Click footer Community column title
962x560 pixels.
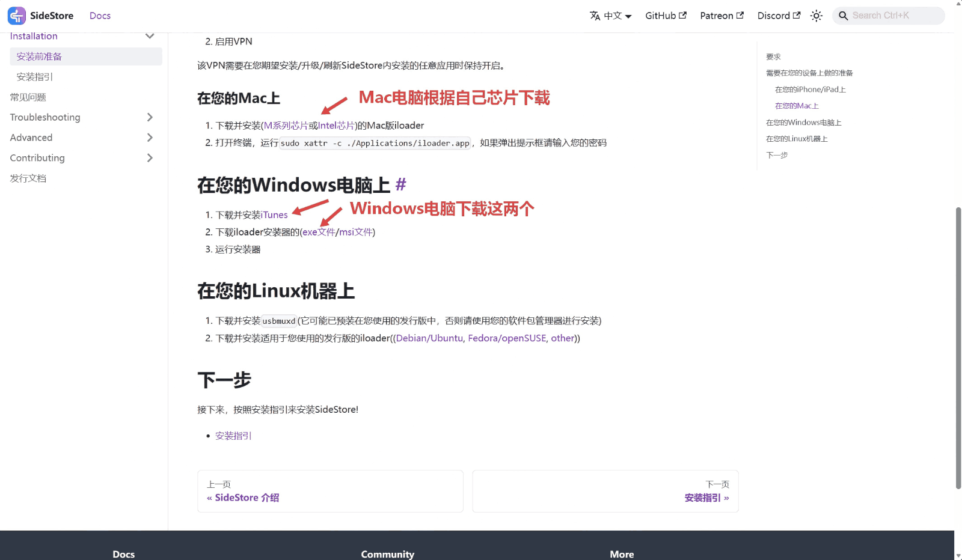(388, 554)
